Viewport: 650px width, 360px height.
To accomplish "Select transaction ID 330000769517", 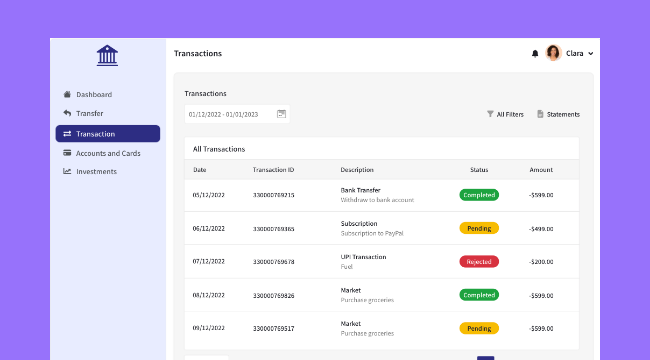I will (x=274, y=328).
